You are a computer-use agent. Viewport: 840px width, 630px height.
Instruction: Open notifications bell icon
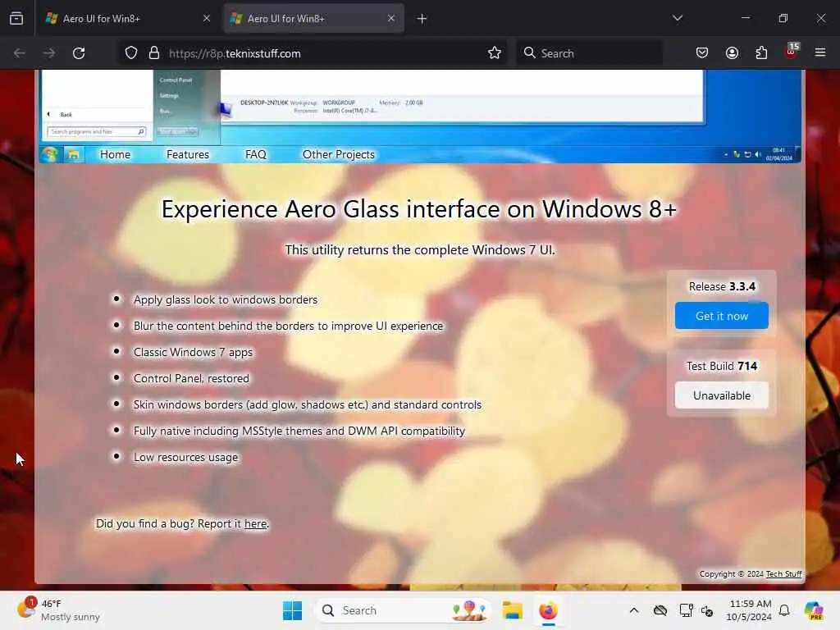pyautogui.click(x=784, y=610)
